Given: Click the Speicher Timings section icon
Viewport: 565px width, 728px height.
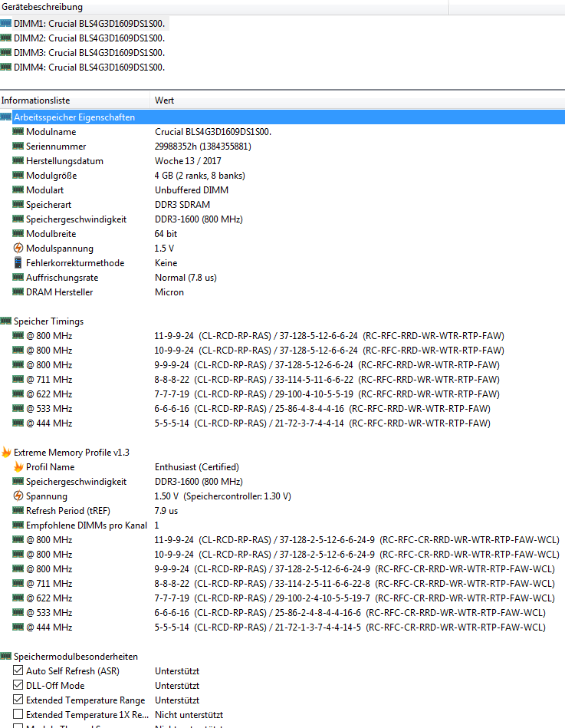Looking at the screenshot, I should tap(6, 321).
